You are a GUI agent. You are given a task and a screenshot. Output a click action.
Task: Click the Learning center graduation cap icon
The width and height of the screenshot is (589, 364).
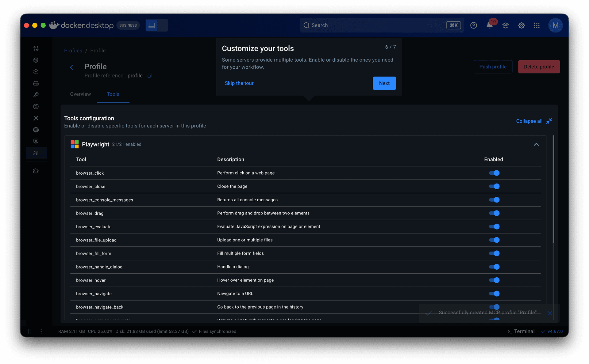tap(505, 25)
